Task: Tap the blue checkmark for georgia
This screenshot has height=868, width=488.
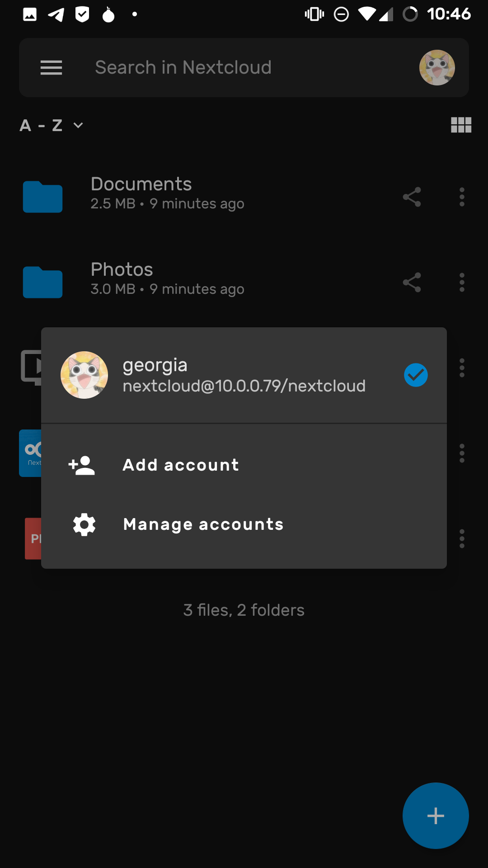Action: [416, 375]
